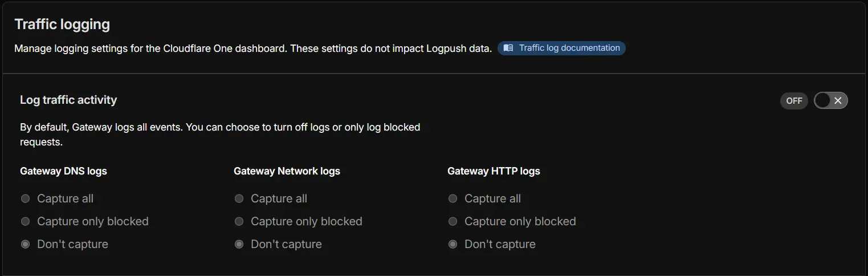The width and height of the screenshot is (868, 276).
Task: Click the 'Manage logging settings' description text
Action: [x=253, y=48]
